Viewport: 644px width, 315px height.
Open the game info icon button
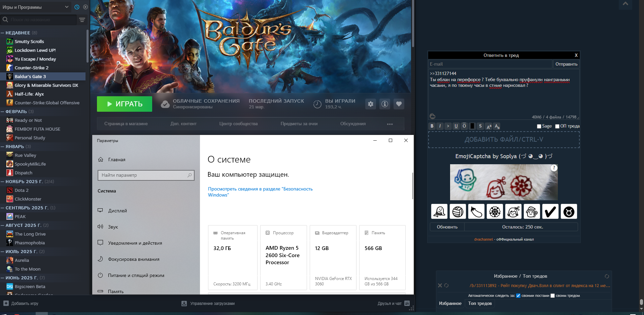tap(385, 104)
